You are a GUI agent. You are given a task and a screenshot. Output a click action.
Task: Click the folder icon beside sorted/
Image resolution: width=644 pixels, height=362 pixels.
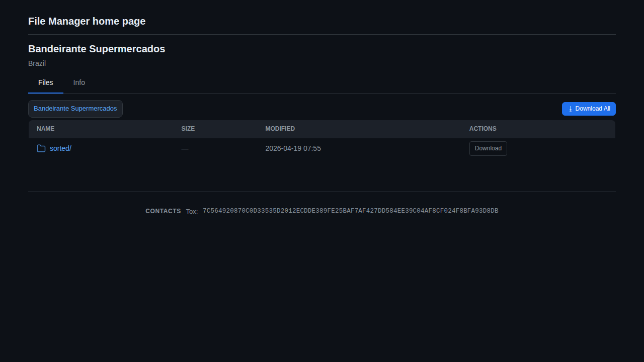(x=41, y=148)
